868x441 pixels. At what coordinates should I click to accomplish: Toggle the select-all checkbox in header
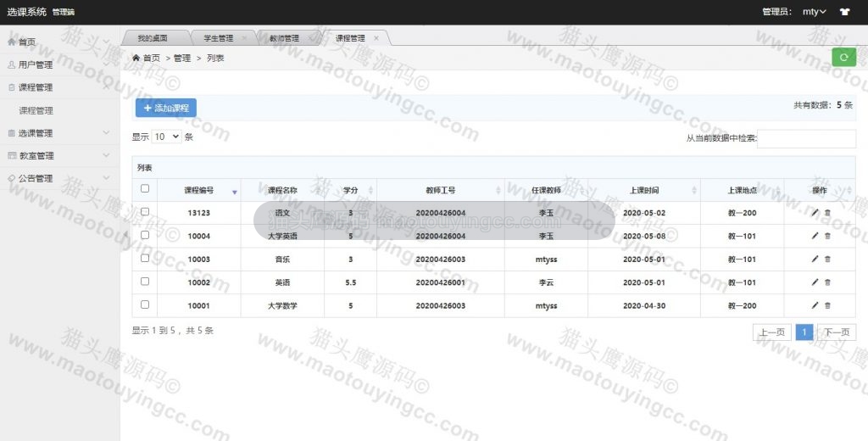click(x=145, y=188)
